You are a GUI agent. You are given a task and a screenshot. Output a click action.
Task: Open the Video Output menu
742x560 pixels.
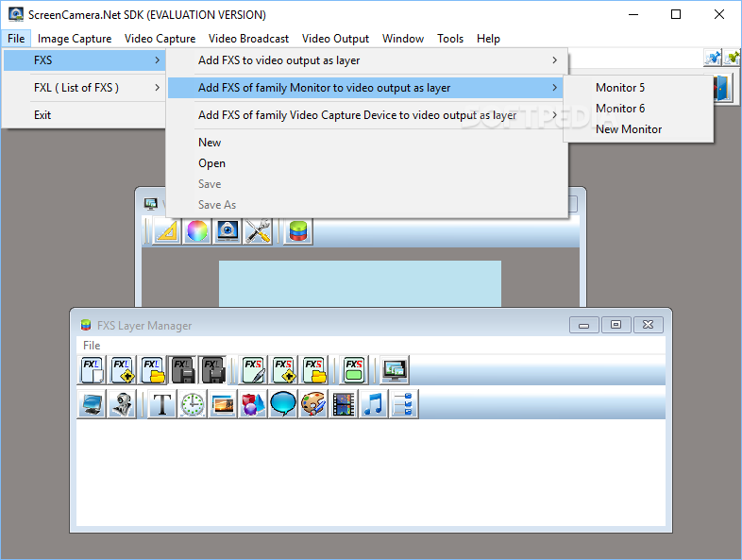coord(335,39)
